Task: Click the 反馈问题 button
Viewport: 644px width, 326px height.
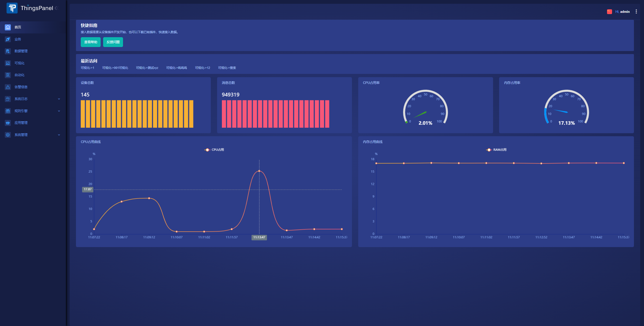Action: coord(113,42)
